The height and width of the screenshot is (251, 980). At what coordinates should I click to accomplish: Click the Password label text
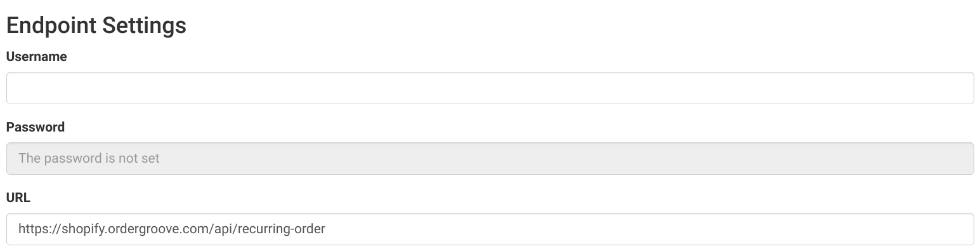pyautogui.click(x=36, y=127)
